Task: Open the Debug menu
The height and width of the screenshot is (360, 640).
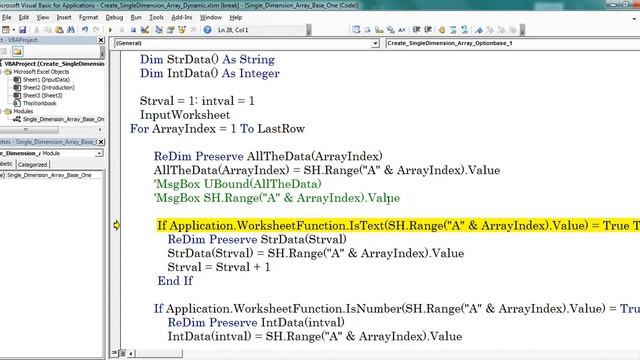Action: [114, 18]
